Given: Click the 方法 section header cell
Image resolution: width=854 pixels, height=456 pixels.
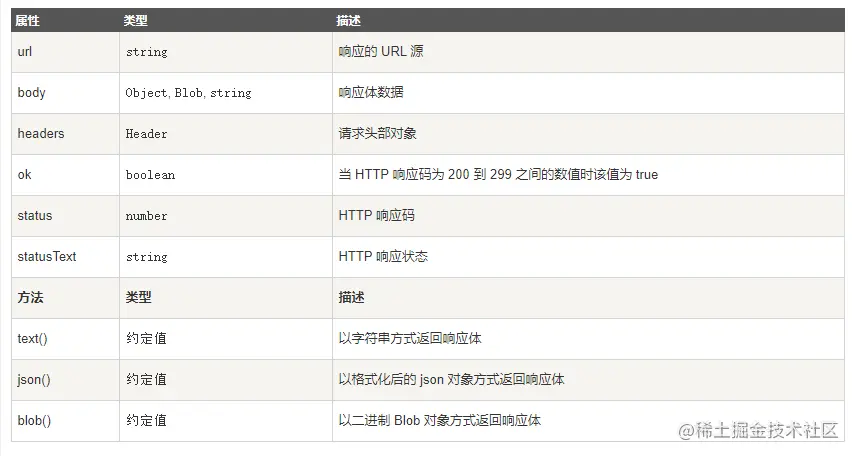Looking at the screenshot, I should click(x=31, y=297).
